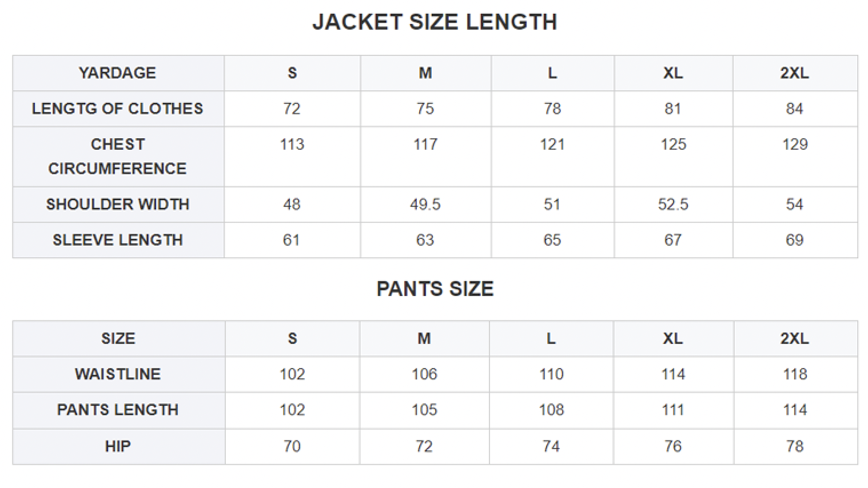Select the waistline value 106
This screenshot has height=488, width=868.
click(424, 374)
